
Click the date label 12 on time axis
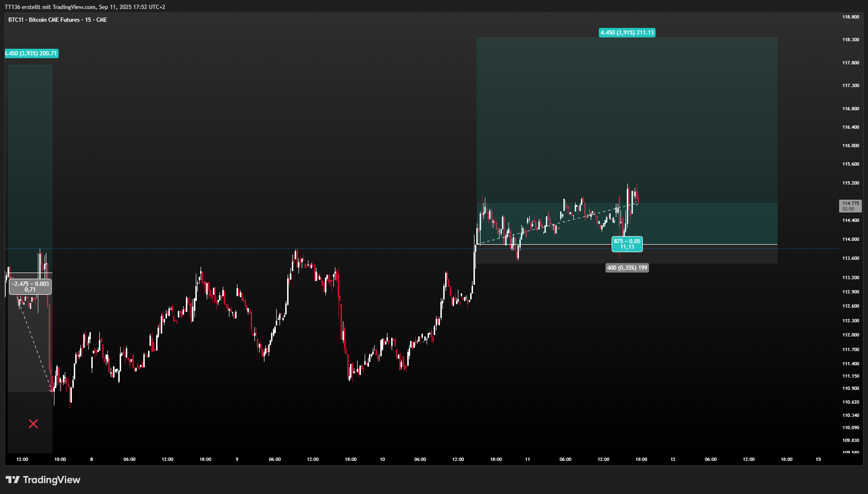tap(673, 459)
